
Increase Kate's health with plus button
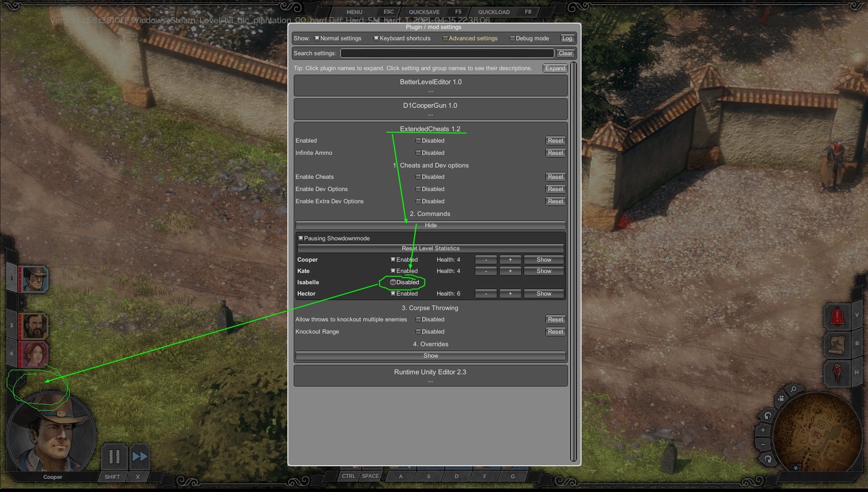point(510,271)
